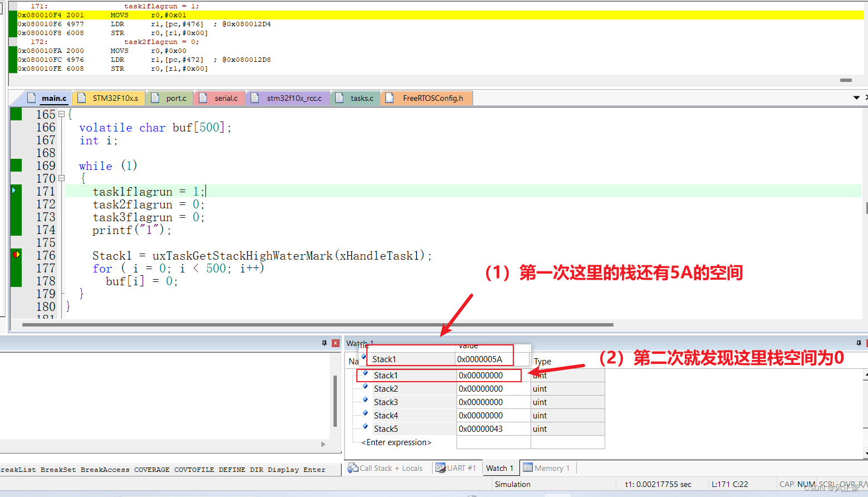Click line number 169 in editor gutter
The image size is (868, 497).
click(46, 165)
